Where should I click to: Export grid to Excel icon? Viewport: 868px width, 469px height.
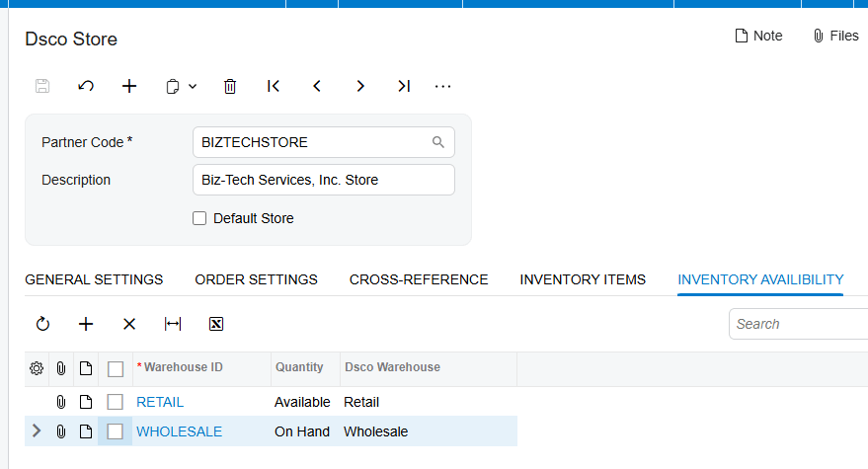point(216,324)
